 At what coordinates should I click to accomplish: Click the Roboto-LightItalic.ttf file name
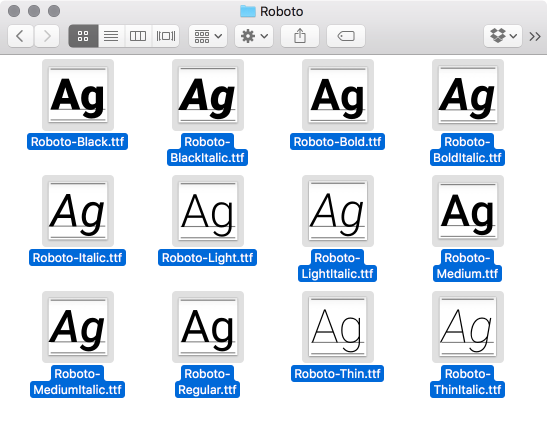coord(337,265)
